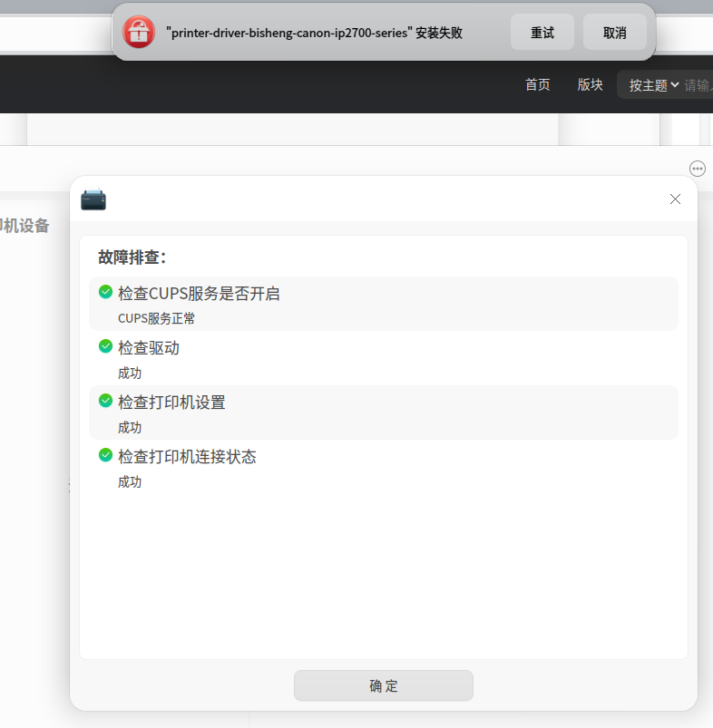Click the printer icon in dialog header
Image resolution: width=713 pixels, height=728 pixels.
tap(93, 199)
